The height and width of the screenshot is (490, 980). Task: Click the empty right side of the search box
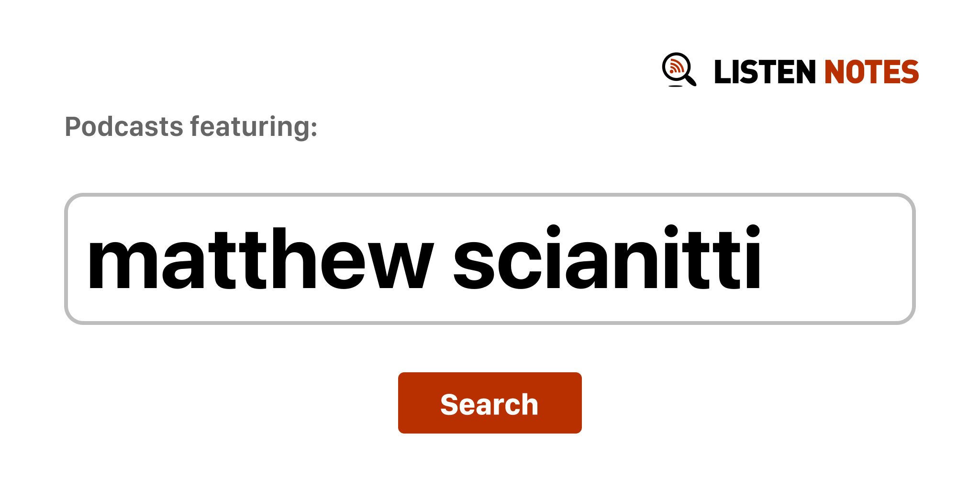(x=837, y=259)
